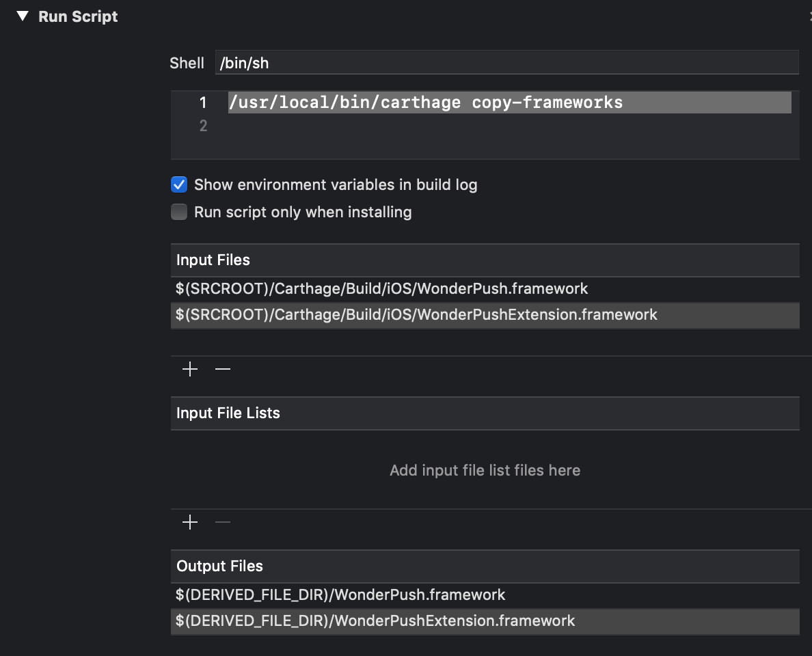
Task: Select script line 1 carthage copy-frameworks
Action: pos(510,102)
